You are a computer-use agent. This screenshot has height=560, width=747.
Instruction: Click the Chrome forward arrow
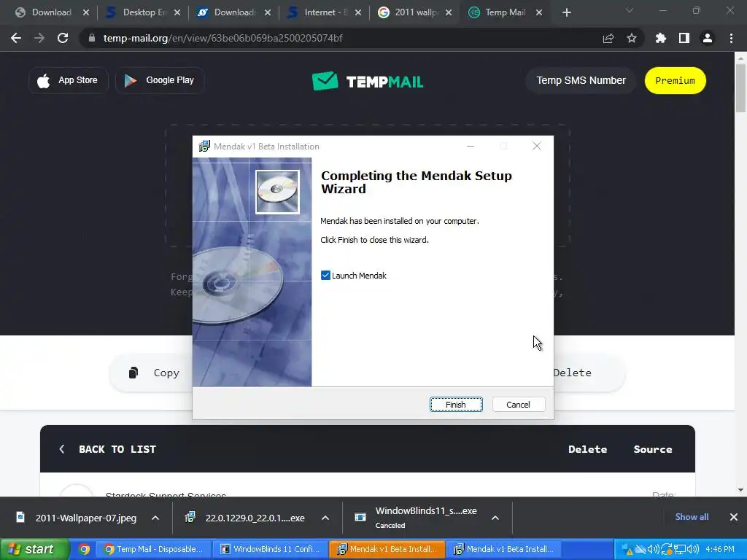(x=39, y=38)
